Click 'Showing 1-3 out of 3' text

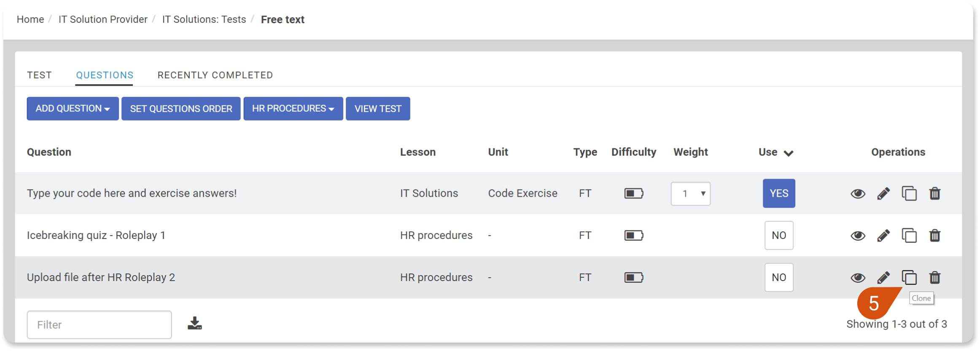pos(897,324)
